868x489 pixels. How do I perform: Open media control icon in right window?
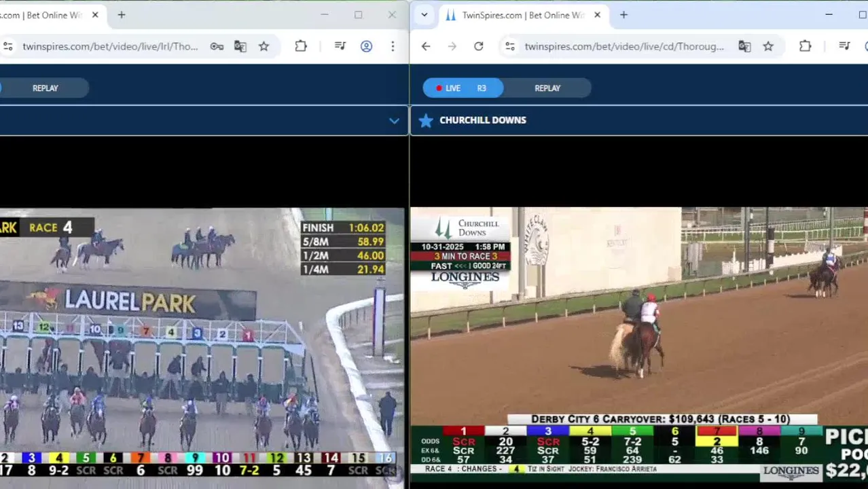point(844,46)
